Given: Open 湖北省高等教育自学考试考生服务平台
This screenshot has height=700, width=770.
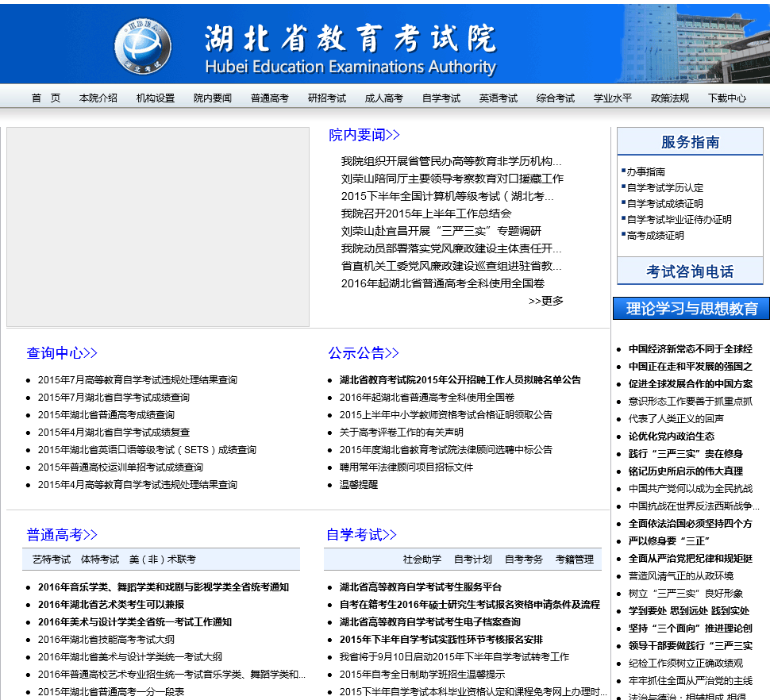Looking at the screenshot, I should (x=421, y=587).
